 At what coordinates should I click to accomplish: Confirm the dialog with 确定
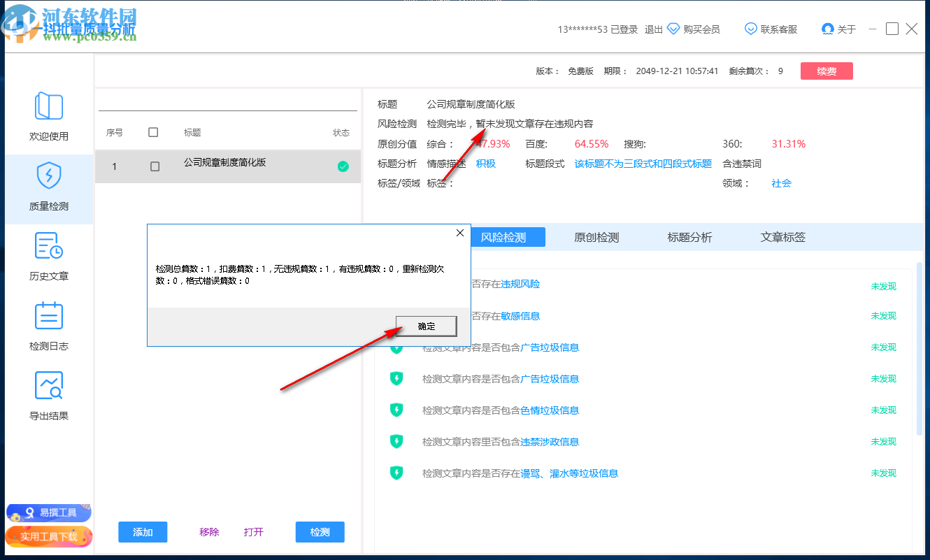(426, 326)
